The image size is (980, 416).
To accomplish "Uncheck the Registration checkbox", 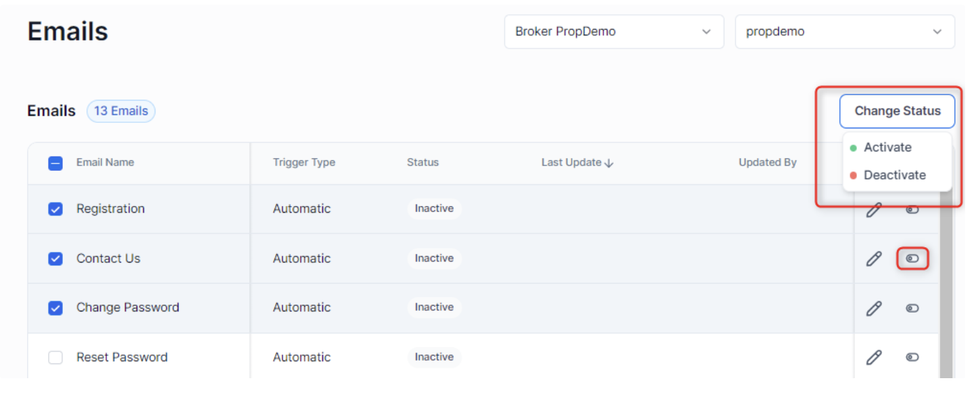I will click(x=55, y=209).
